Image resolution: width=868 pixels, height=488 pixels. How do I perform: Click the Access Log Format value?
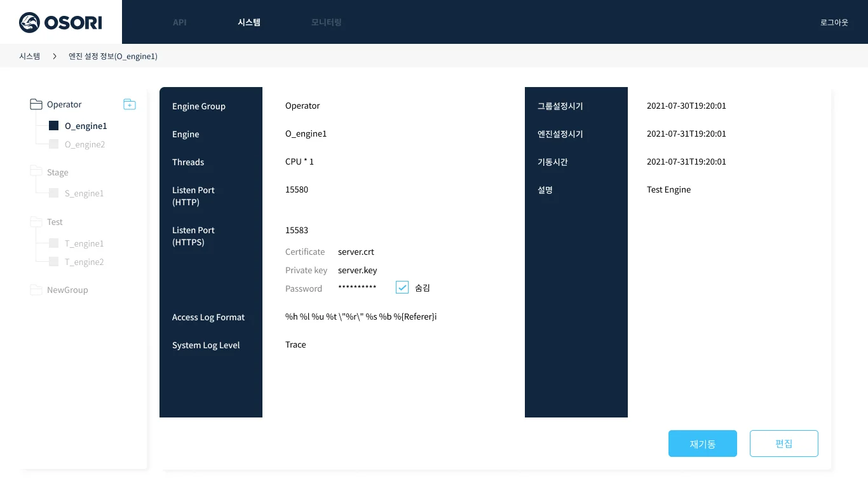coord(361,316)
